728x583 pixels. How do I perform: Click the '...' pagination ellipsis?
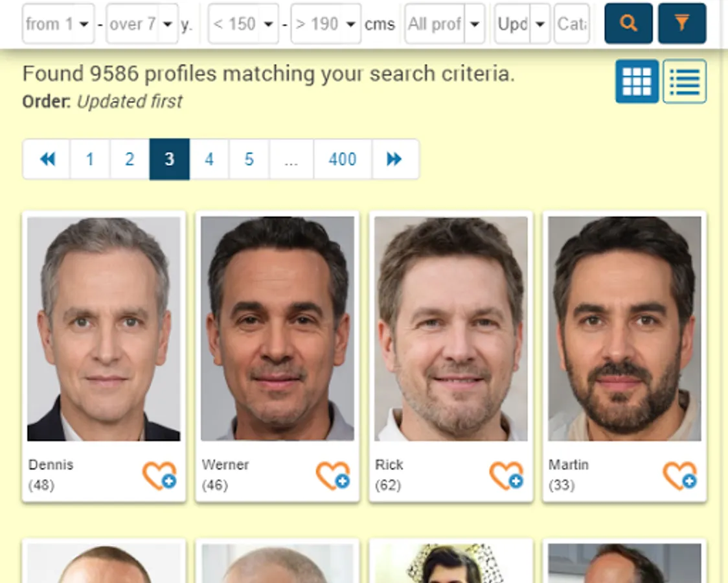click(x=291, y=159)
